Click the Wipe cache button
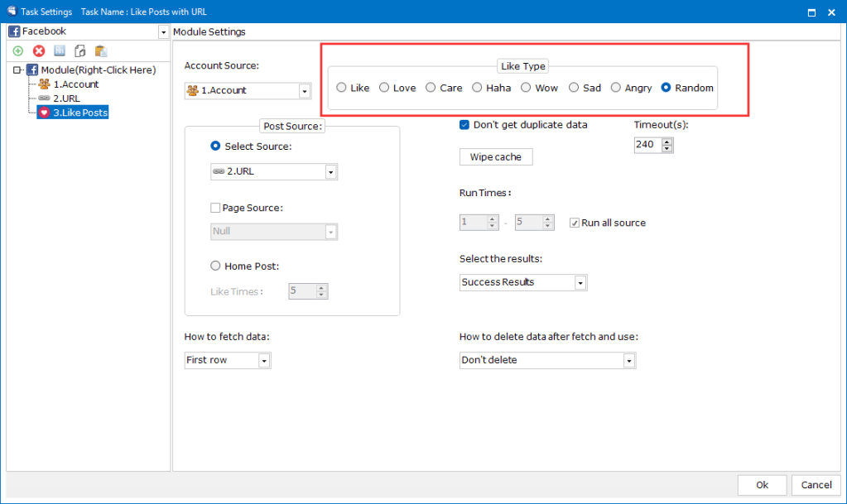The image size is (847, 504). [x=495, y=157]
